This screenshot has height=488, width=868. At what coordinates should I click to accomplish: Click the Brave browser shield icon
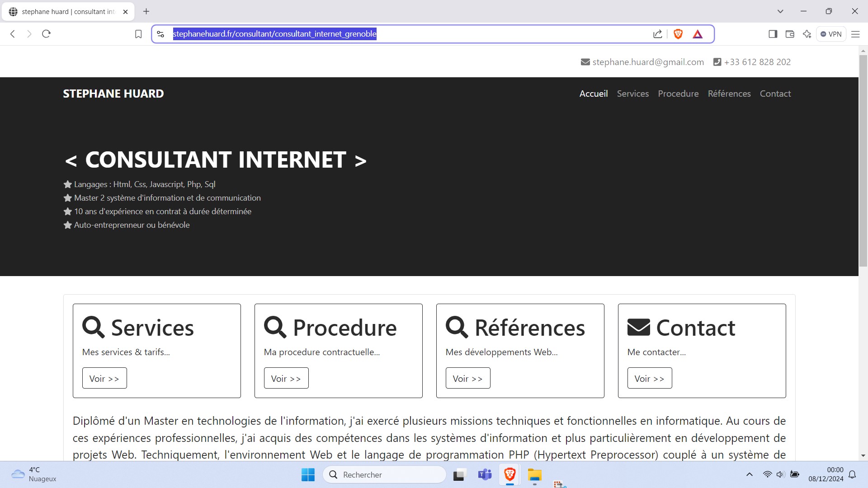pos(679,34)
